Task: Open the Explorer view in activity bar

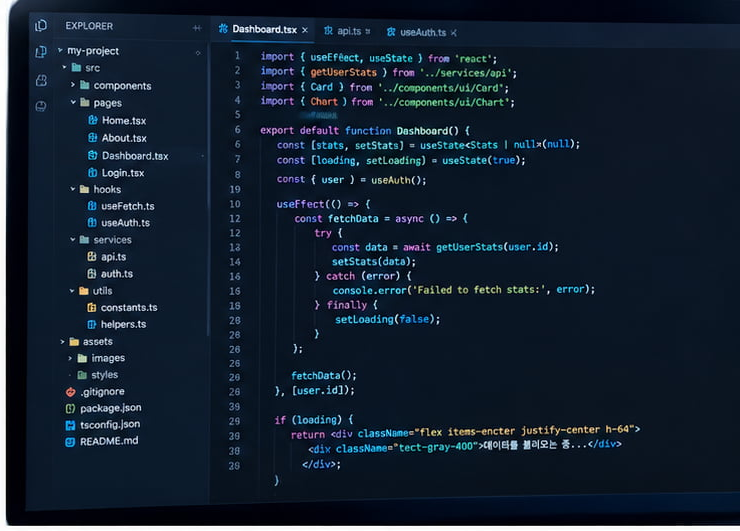Action: pos(41,25)
